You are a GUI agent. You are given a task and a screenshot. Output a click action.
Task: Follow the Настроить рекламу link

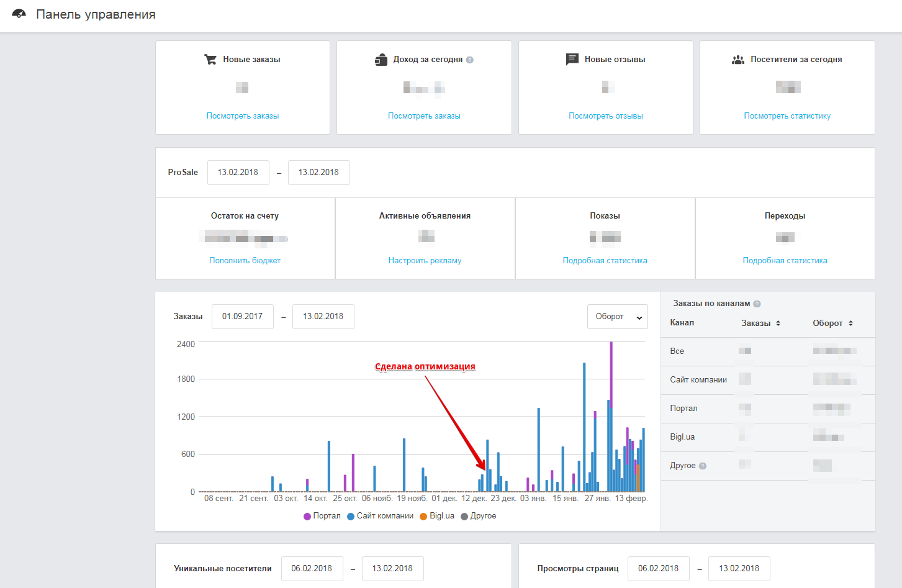click(x=425, y=261)
